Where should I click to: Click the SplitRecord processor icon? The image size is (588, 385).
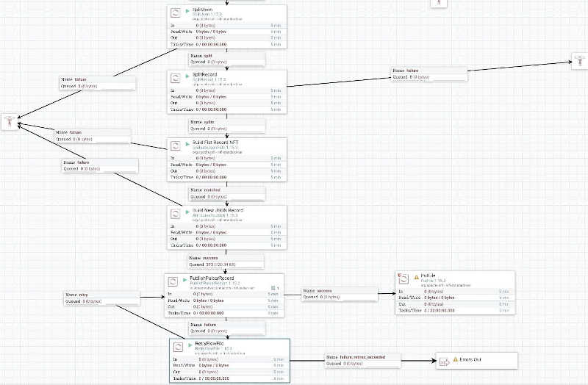tap(176, 77)
